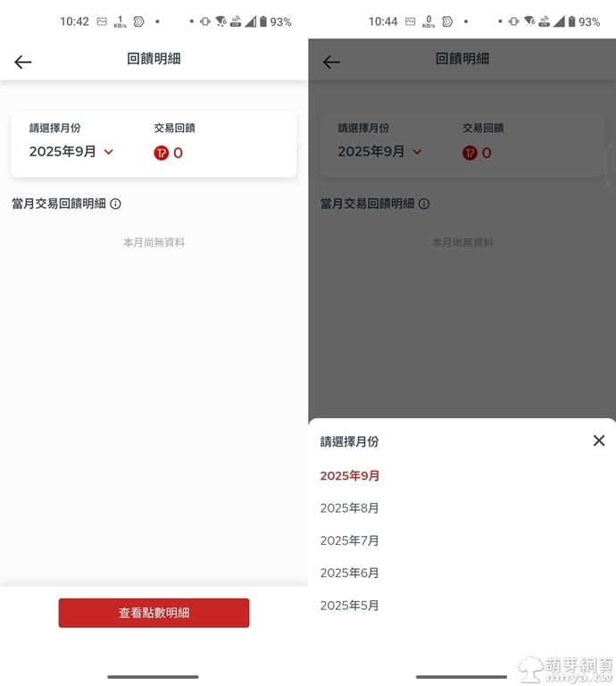Click the dimmed info icon behind the month sheet
Image resolution: width=616 pixels, height=686 pixels.
tap(424, 204)
